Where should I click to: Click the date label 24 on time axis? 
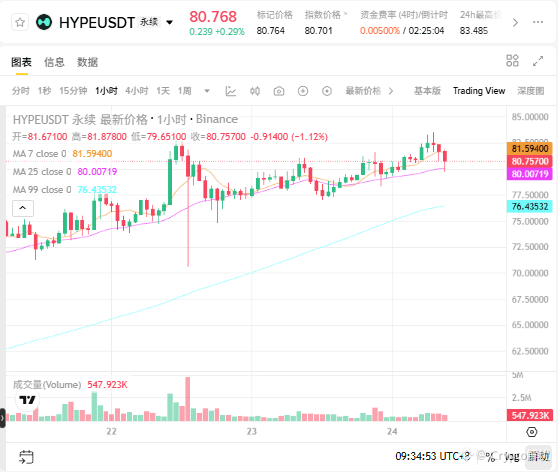[x=392, y=431]
